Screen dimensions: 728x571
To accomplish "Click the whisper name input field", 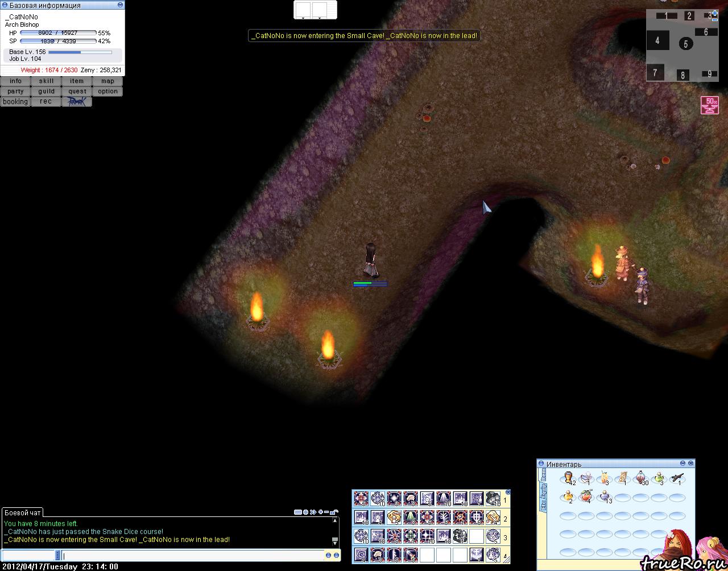I will [x=29, y=556].
